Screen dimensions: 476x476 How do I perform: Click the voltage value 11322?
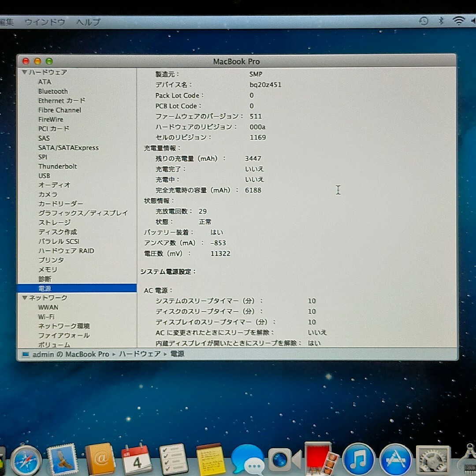point(220,253)
